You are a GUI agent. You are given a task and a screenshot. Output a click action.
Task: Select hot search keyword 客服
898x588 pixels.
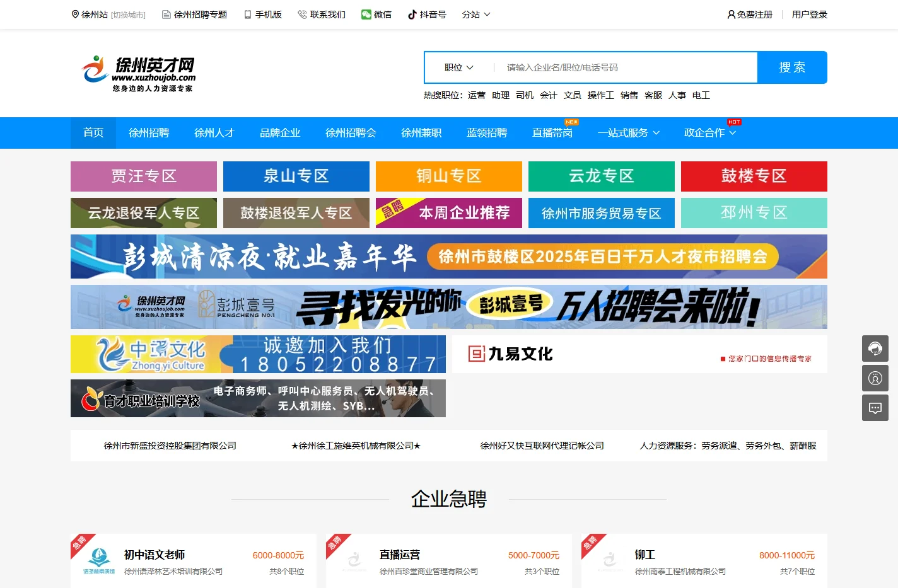[x=653, y=95]
